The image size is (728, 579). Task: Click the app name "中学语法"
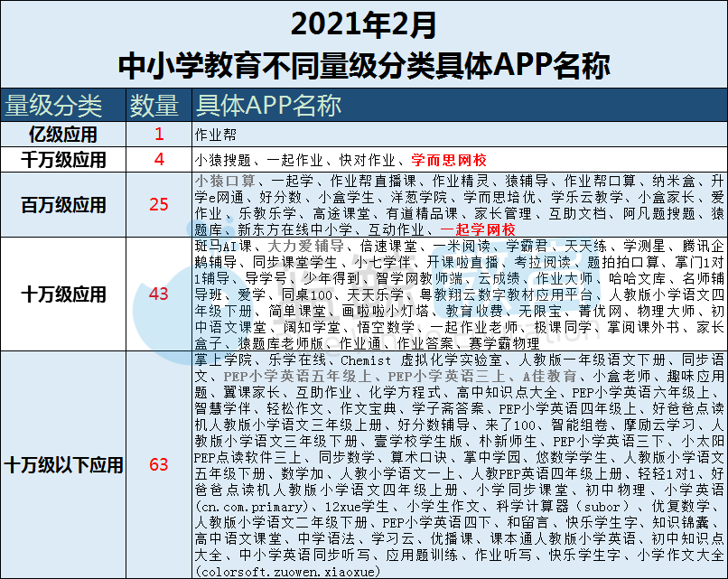(x=326, y=538)
